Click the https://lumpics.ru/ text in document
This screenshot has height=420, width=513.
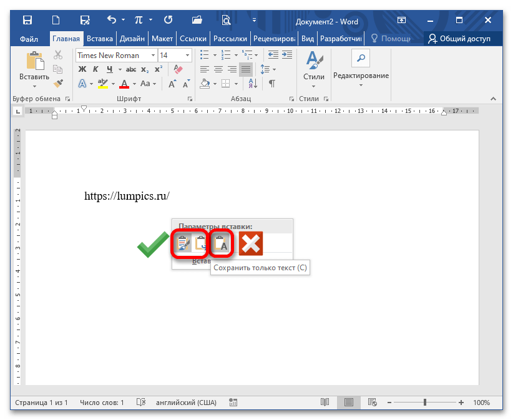point(127,196)
